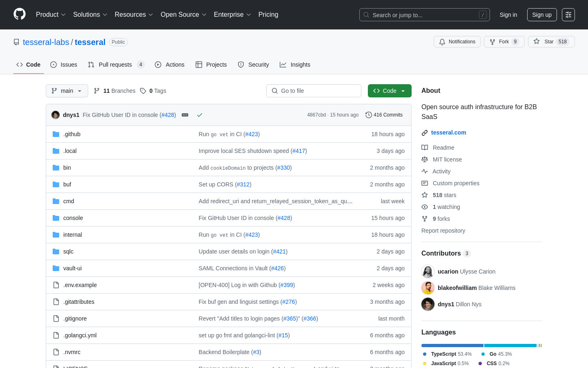Screen dimensions: 588x368
Task: Click the sqlc folder icon
Action: pos(56,251)
